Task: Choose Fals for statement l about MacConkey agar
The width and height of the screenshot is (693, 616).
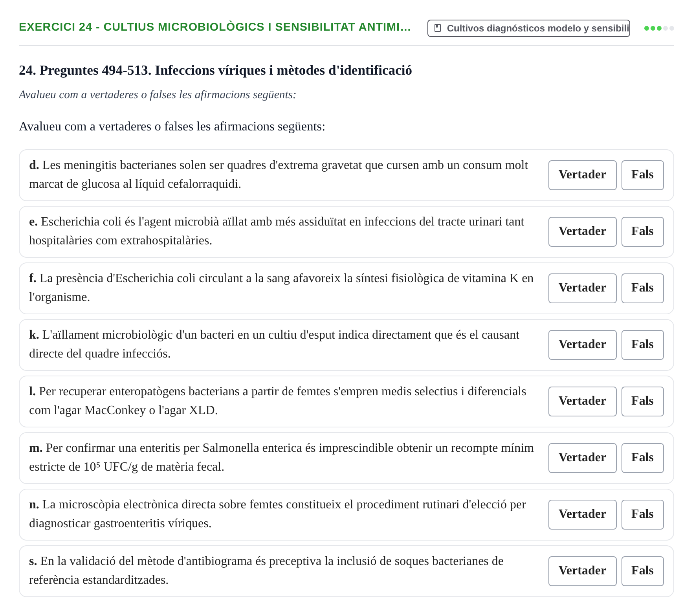Action: pos(642,401)
